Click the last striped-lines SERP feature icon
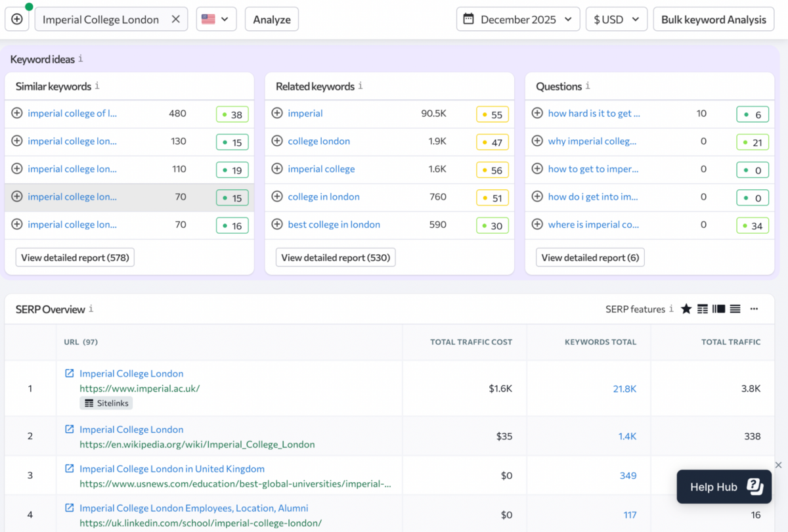The image size is (788, 532). 735,309
